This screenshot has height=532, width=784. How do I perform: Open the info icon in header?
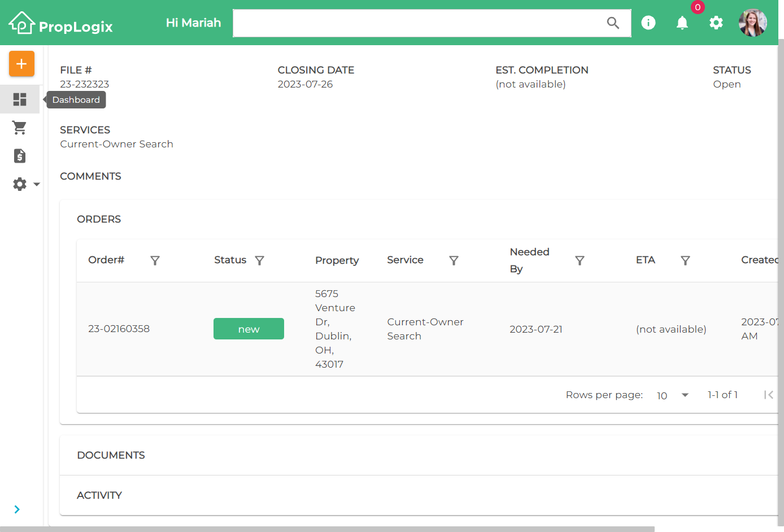click(648, 23)
